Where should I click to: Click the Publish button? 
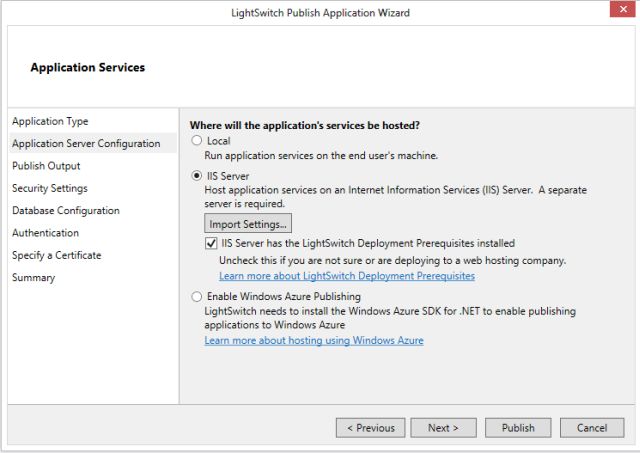pos(518,428)
